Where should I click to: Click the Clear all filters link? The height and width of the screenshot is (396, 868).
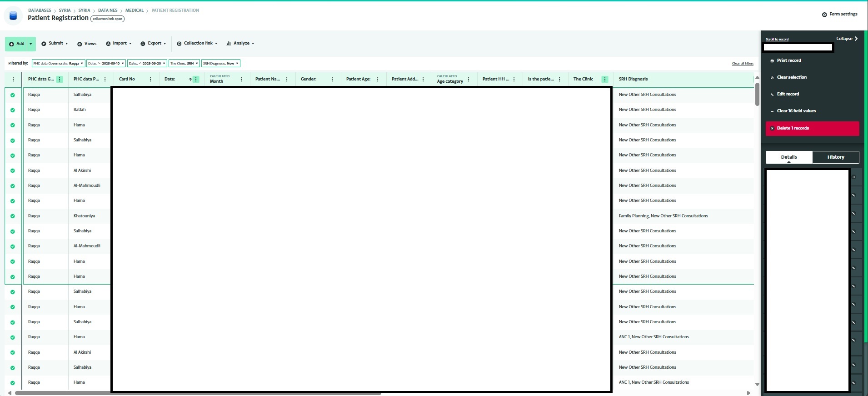[x=742, y=64]
